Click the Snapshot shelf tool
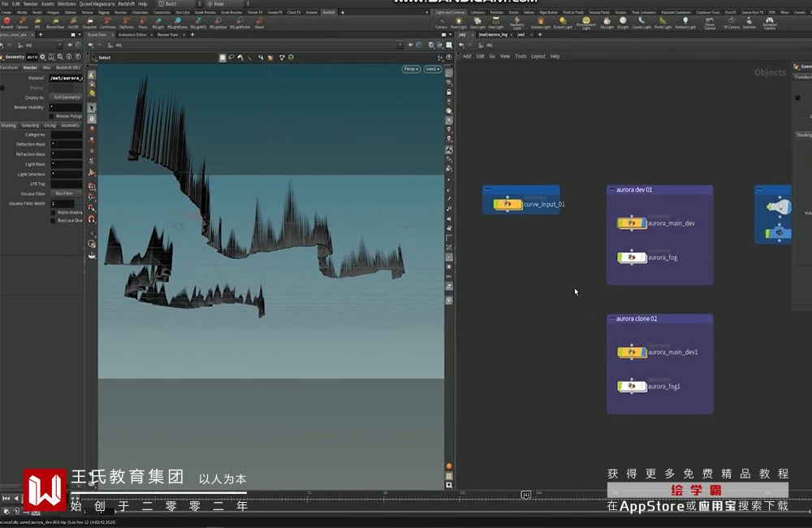Image resolution: width=812 pixels, height=528 pixels. [x=89, y=21]
